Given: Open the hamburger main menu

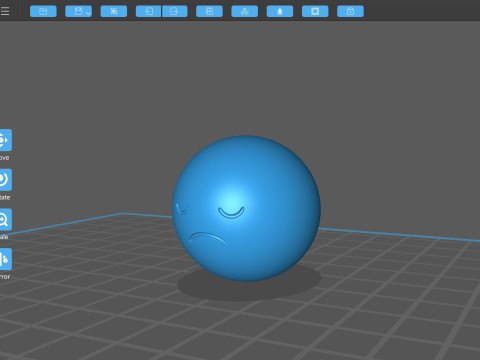Looking at the screenshot, I should click(x=5, y=11).
